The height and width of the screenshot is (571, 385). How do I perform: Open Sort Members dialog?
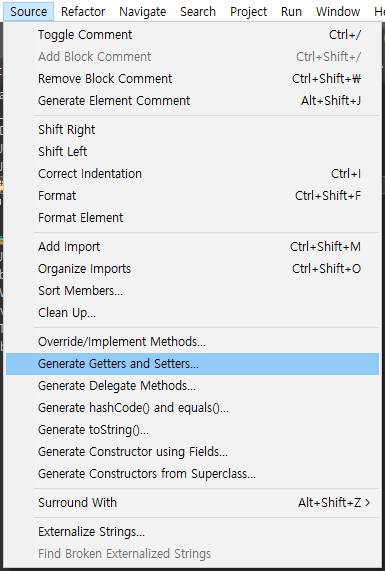(x=192, y=291)
